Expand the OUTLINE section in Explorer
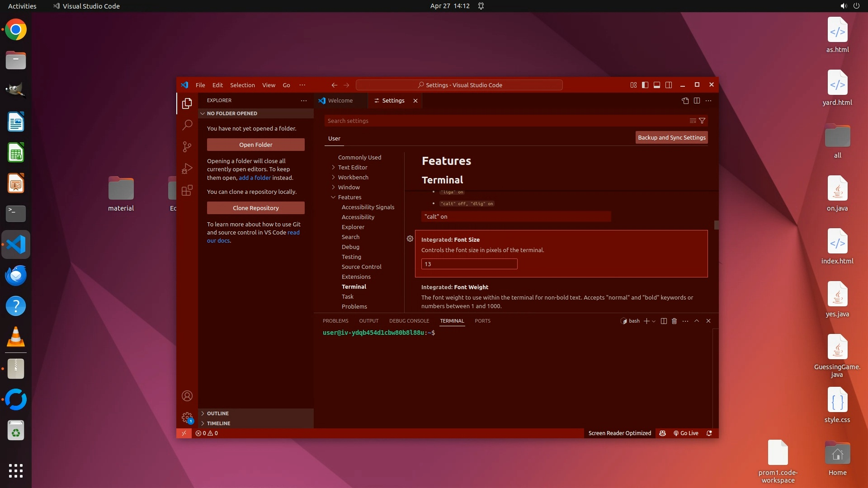 coord(218,413)
